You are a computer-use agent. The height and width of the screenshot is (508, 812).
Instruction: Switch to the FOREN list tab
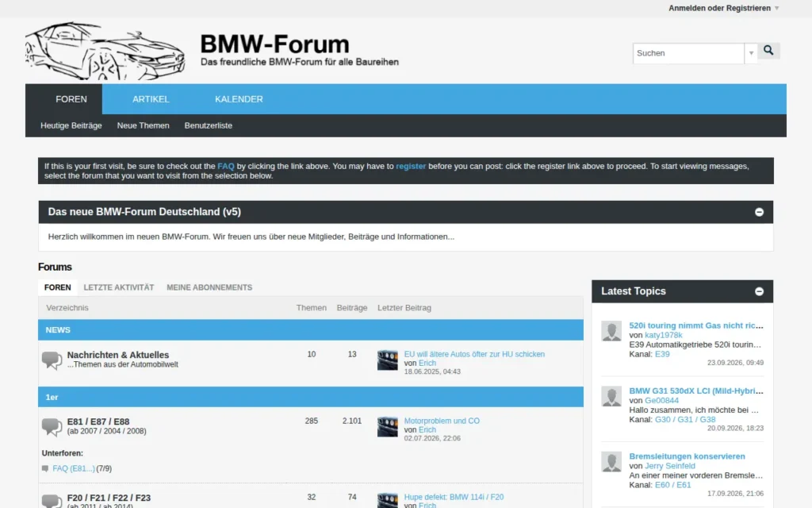pos(57,287)
